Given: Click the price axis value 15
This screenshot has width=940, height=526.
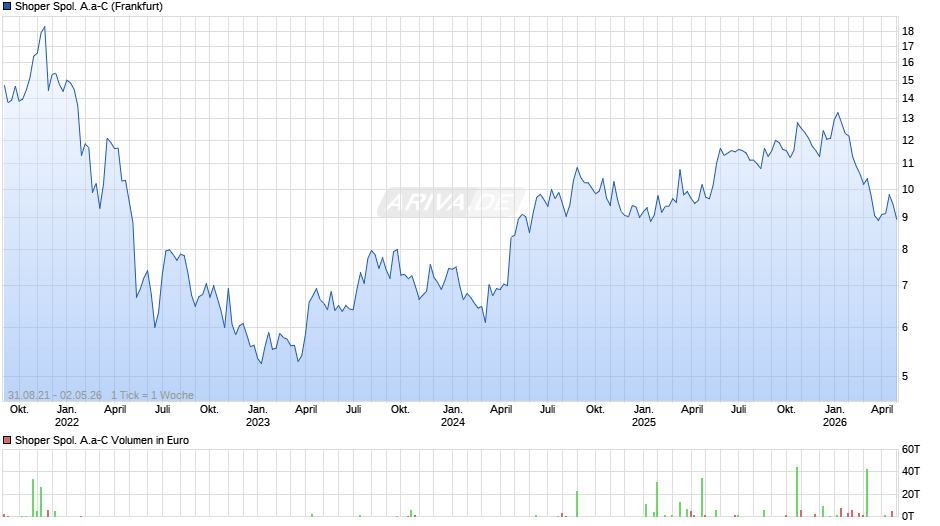Looking at the screenshot, I should (x=908, y=80).
